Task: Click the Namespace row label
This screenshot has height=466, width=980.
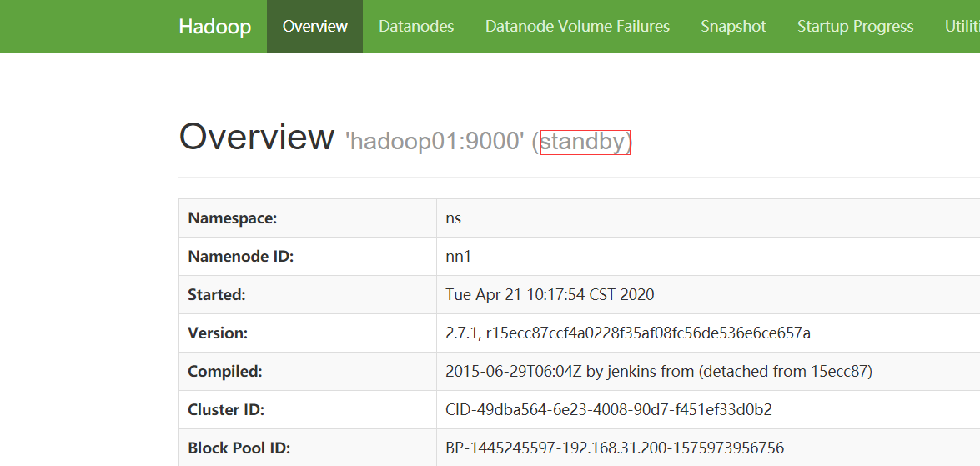Action: (x=232, y=218)
